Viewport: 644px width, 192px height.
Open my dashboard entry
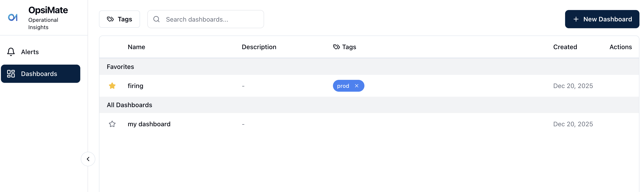(x=149, y=124)
